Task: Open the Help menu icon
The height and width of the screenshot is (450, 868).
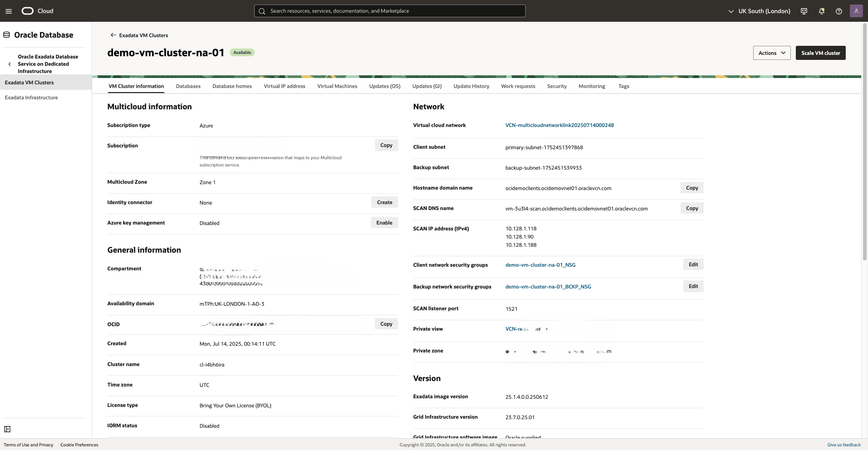Action: click(838, 10)
